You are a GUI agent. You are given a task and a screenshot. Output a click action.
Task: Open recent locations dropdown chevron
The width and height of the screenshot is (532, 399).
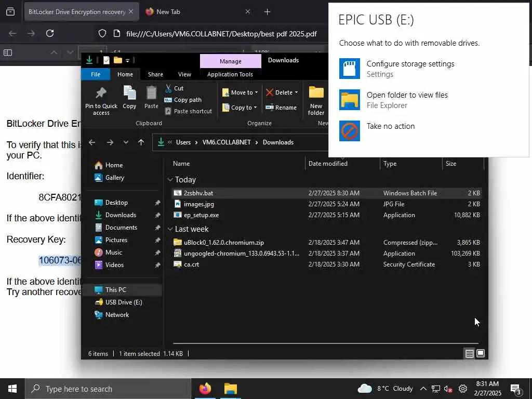pyautogui.click(x=126, y=142)
